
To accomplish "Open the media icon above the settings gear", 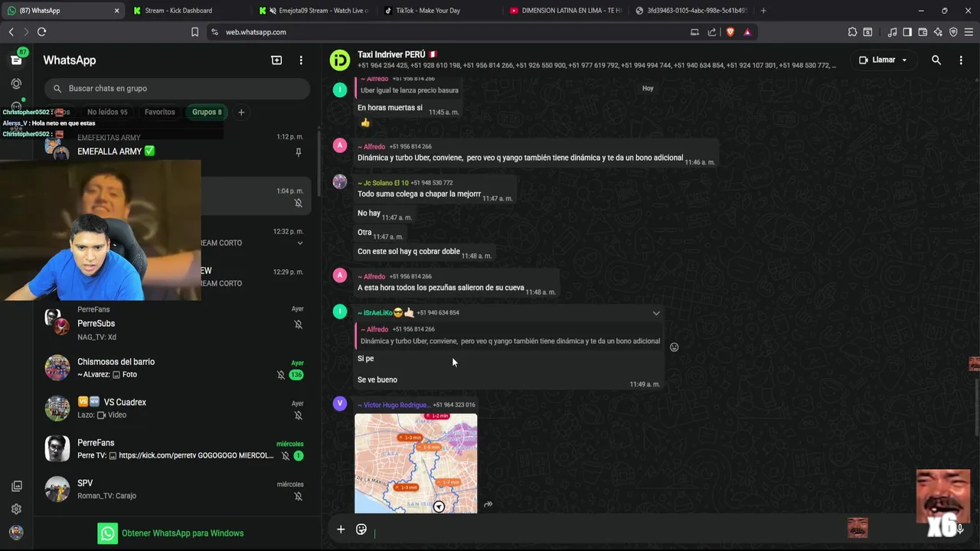I will (x=16, y=486).
